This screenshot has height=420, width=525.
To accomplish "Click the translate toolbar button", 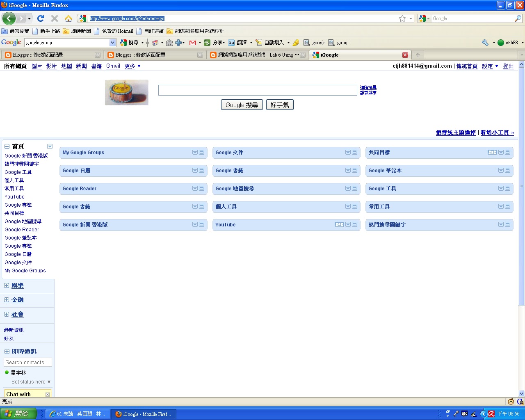I will [237, 43].
